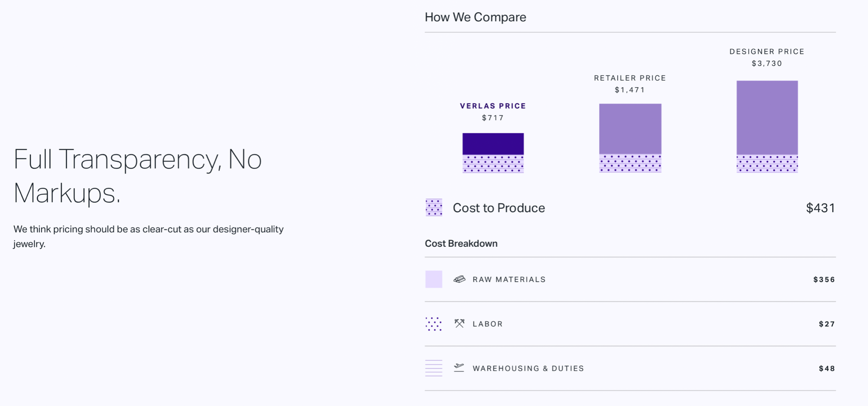Click the $3,730 price value
Image resolution: width=868 pixels, height=406 pixels.
[x=767, y=64]
